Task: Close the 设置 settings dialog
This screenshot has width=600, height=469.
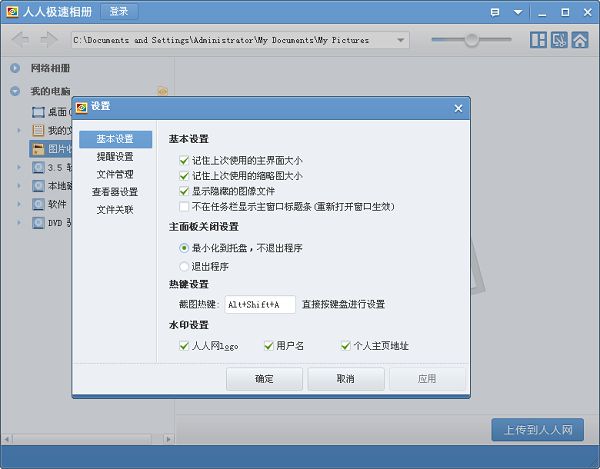Action: point(458,109)
